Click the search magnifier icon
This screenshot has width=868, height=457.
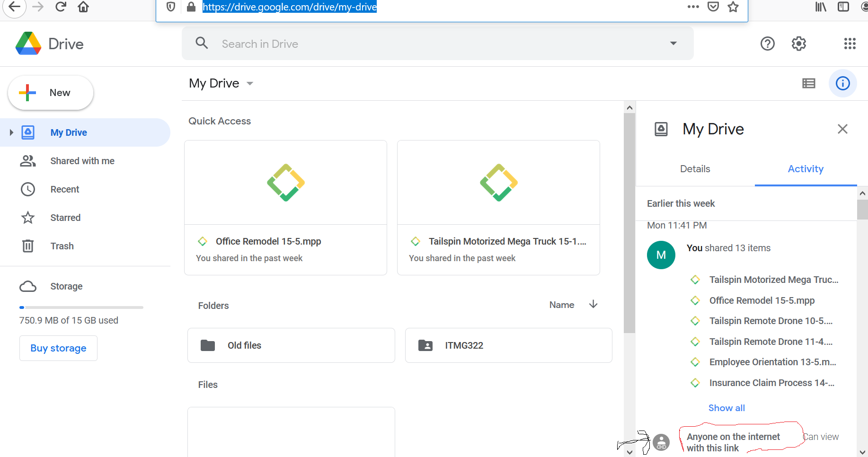tap(202, 43)
